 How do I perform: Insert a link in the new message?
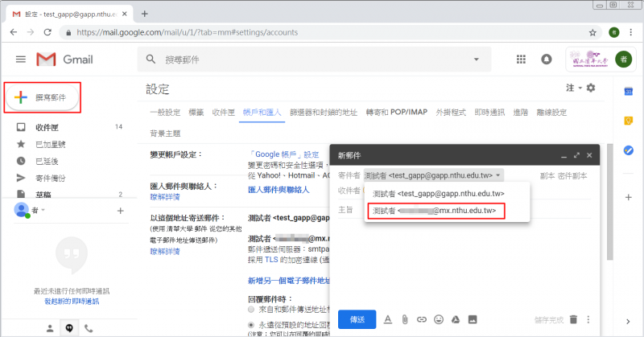[x=422, y=319]
